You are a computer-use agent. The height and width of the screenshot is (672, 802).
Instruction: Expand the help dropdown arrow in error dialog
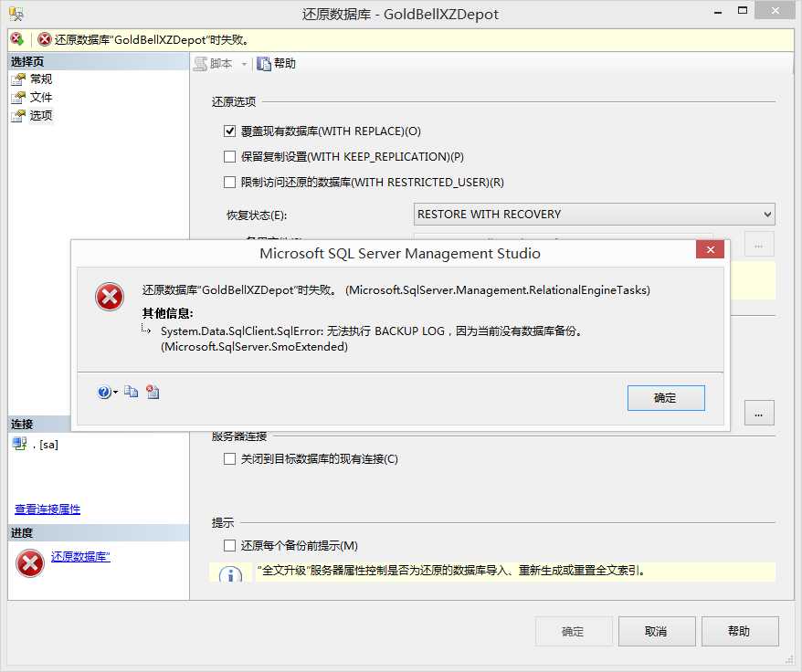coord(116,393)
